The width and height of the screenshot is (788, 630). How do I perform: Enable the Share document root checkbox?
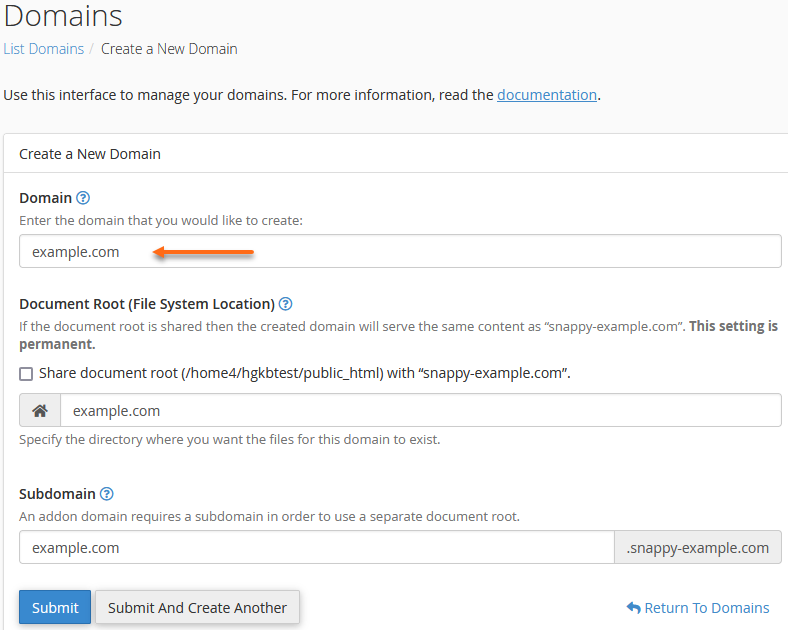[x=26, y=373]
